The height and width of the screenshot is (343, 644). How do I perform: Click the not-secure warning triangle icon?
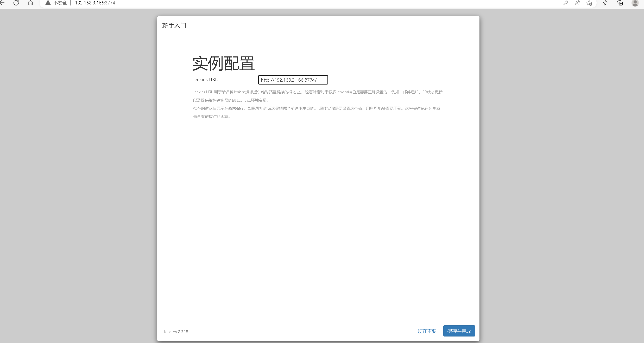point(48,3)
